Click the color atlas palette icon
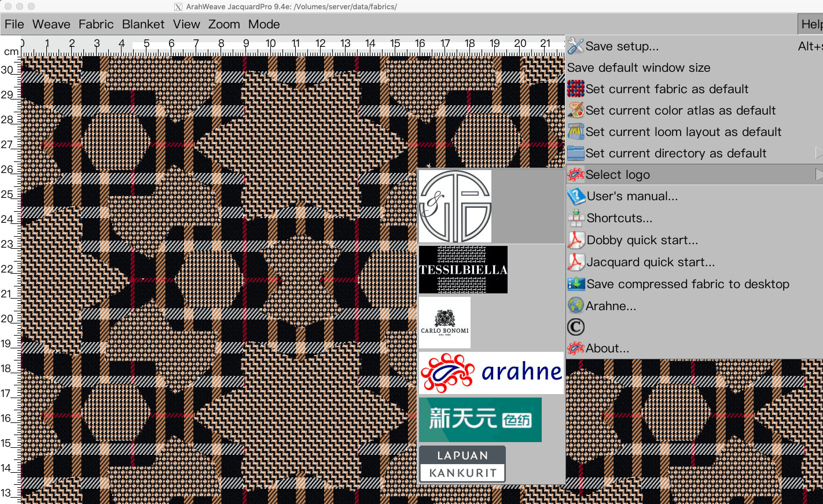The height and width of the screenshot is (504, 823). click(x=576, y=110)
